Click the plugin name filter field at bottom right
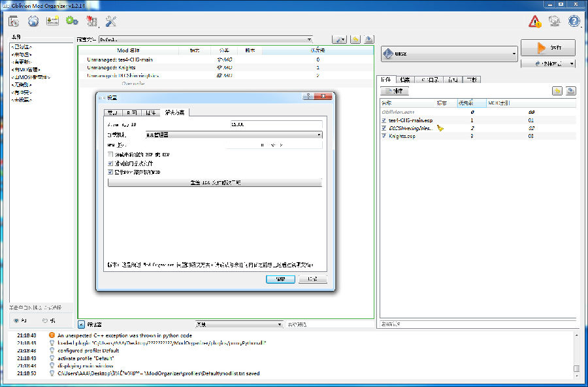 tap(478, 324)
